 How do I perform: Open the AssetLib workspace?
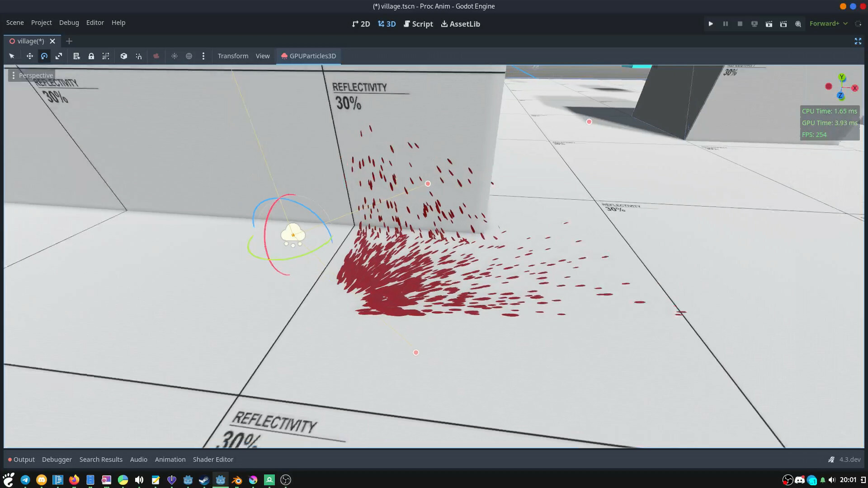460,24
